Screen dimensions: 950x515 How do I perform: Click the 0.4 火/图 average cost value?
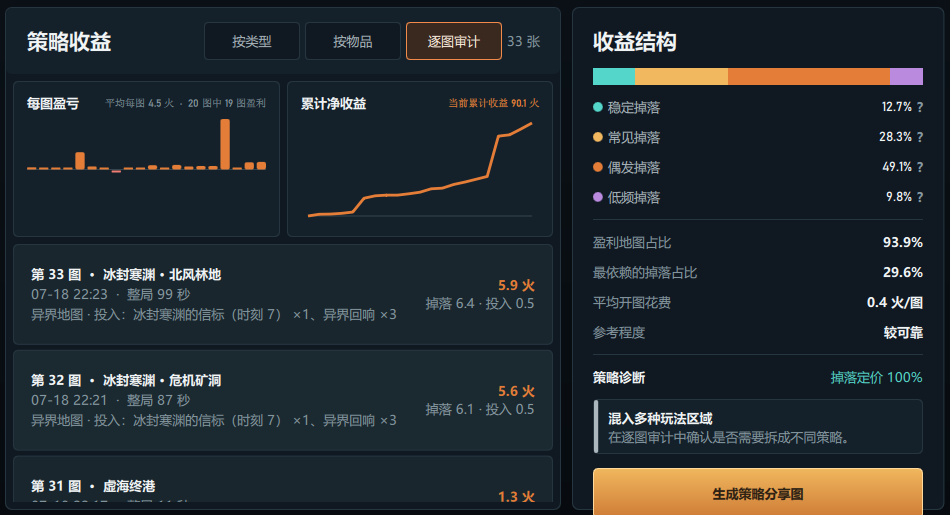(x=895, y=302)
